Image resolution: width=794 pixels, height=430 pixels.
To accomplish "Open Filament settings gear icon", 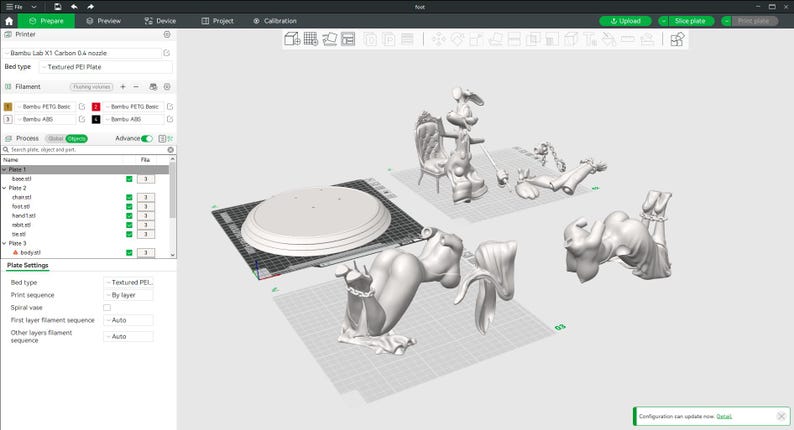I will (167, 87).
